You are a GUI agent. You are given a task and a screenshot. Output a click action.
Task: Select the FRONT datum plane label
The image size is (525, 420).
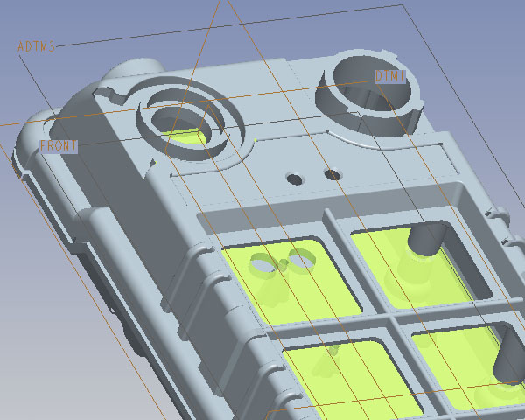(59, 146)
